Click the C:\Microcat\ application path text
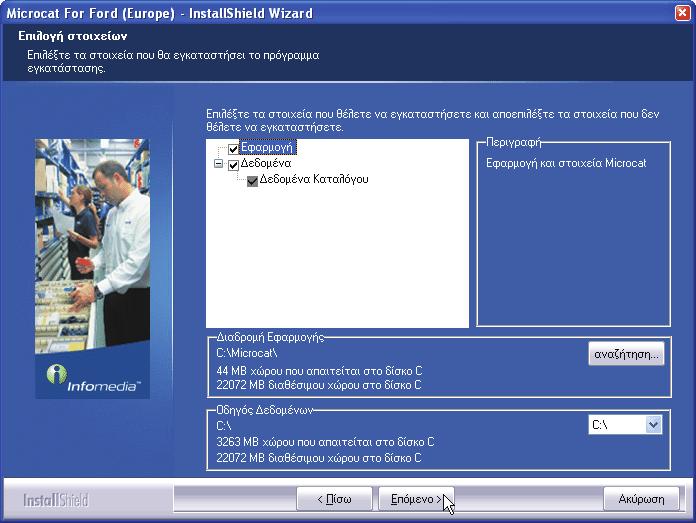696x523 pixels. pos(246,353)
